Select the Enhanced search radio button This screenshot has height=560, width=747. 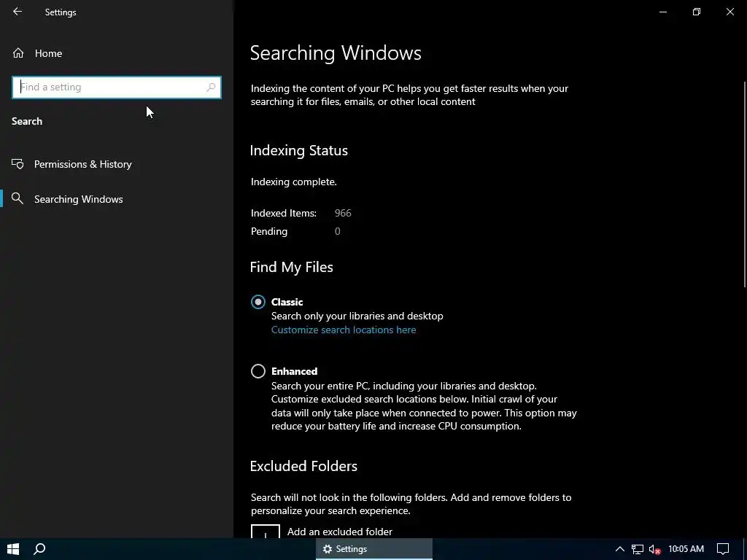click(x=258, y=371)
